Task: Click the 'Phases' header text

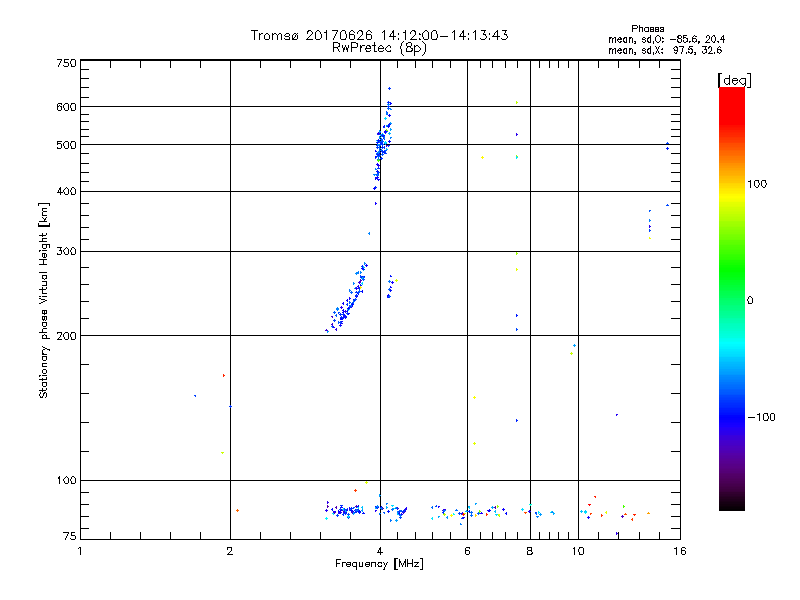Action: coord(647,29)
